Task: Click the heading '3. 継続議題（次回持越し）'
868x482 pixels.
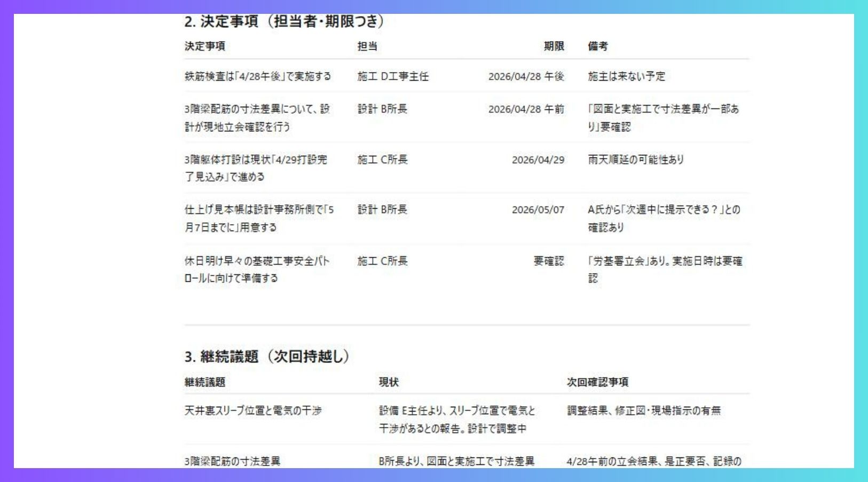Action: (x=267, y=357)
